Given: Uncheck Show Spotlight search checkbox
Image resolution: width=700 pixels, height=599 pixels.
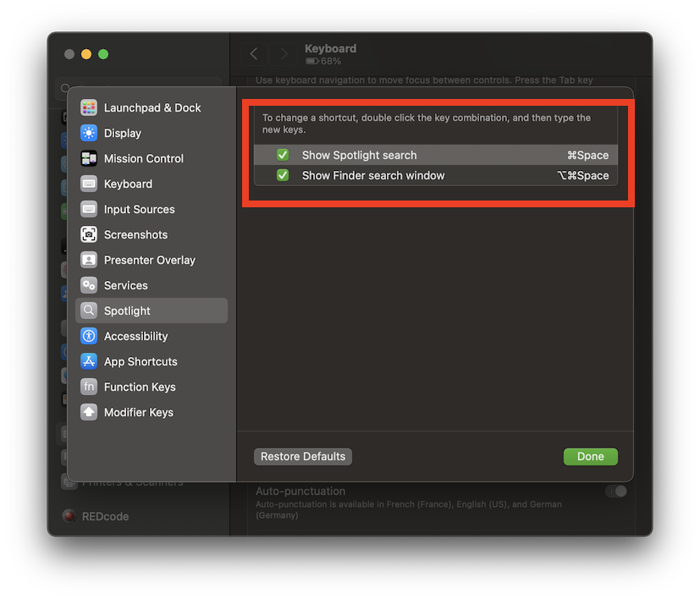Looking at the screenshot, I should tap(283, 155).
